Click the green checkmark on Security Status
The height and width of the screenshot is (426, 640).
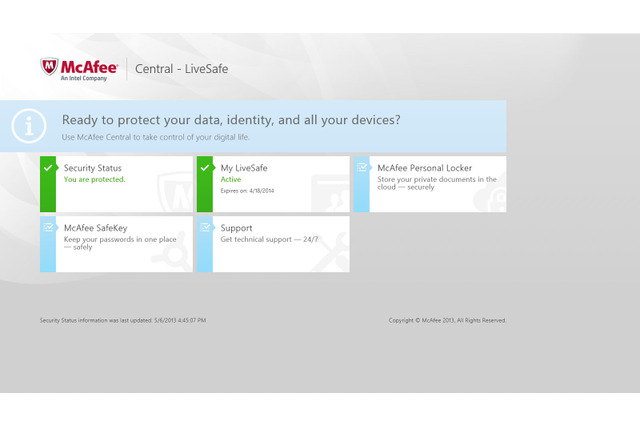pos(48,168)
